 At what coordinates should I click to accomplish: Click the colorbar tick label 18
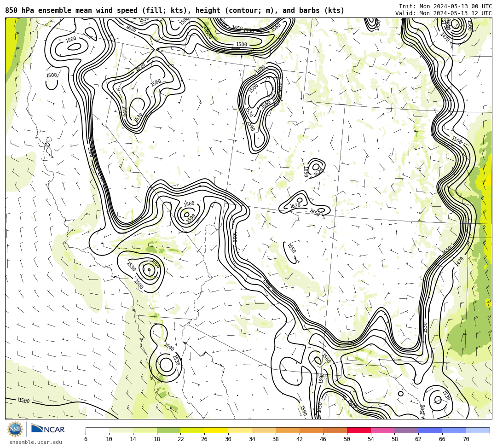(157, 439)
